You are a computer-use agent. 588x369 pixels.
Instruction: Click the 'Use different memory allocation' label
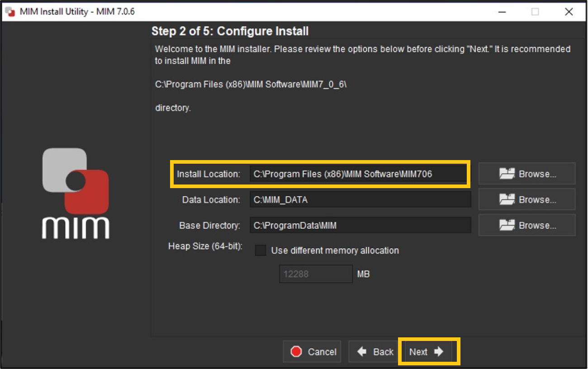[335, 251]
